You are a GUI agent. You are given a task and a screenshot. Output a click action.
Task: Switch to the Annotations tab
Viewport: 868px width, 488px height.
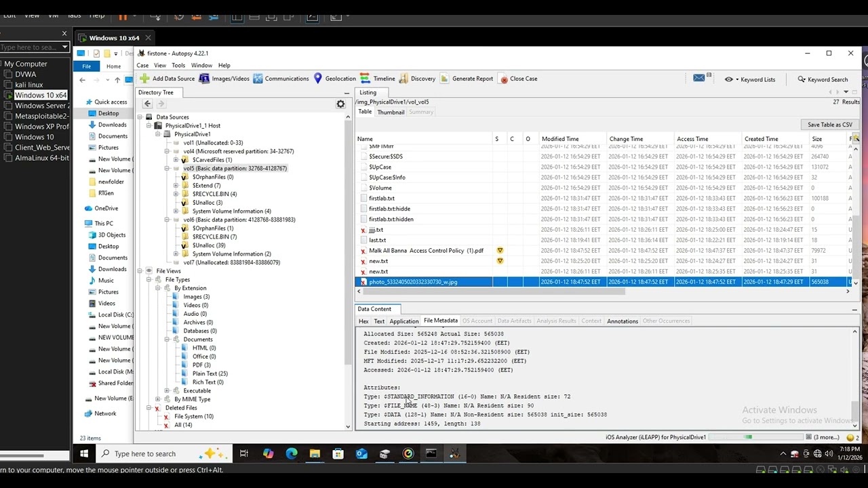pos(622,321)
